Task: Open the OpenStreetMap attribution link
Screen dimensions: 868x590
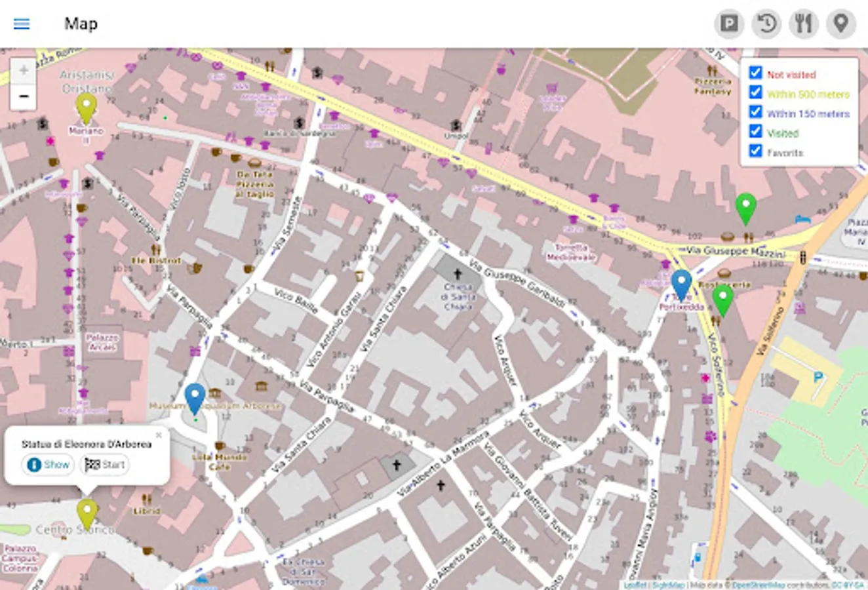Action: [x=759, y=585]
